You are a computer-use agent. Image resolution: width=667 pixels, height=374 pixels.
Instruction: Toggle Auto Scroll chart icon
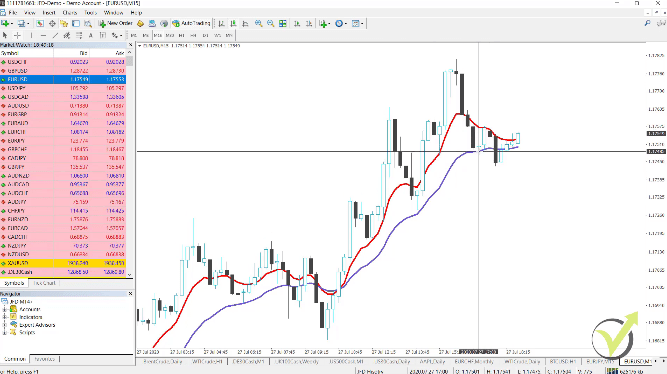point(297,23)
